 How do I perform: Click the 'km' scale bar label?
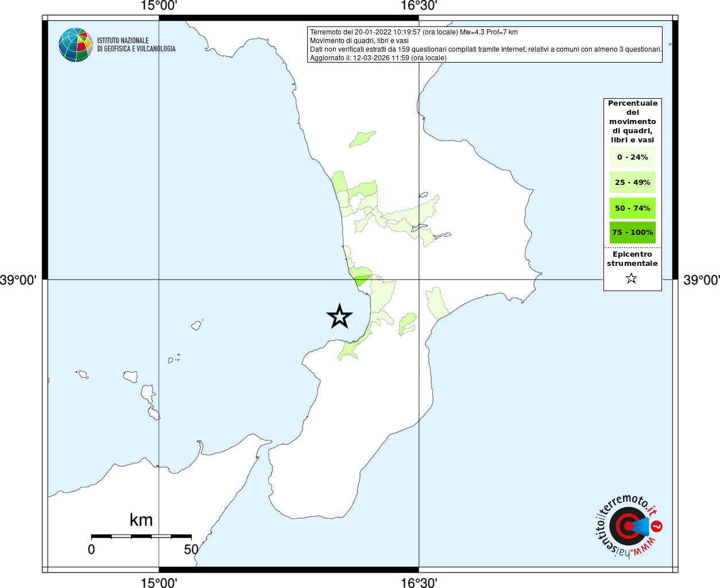(141, 520)
